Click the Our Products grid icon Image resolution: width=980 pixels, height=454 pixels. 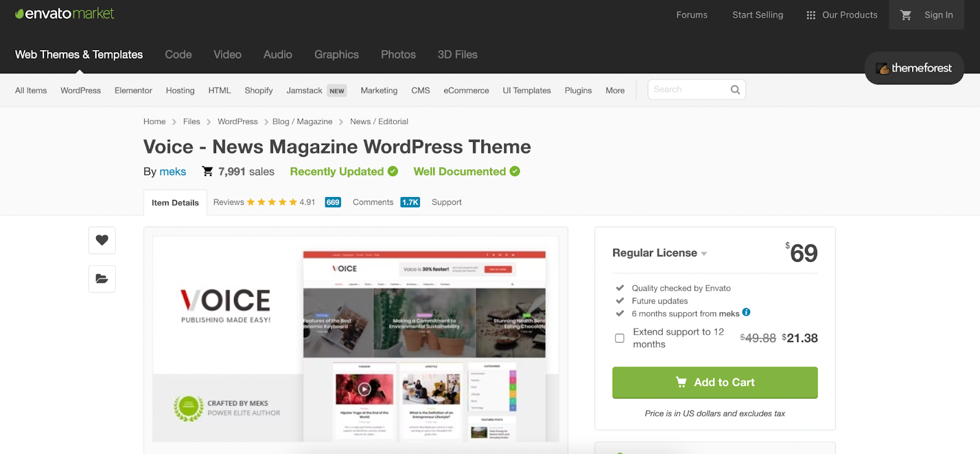point(811,15)
